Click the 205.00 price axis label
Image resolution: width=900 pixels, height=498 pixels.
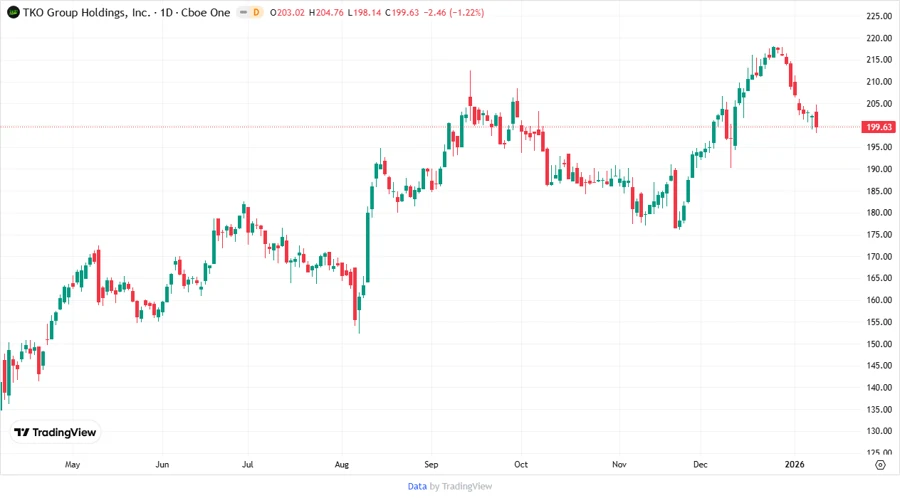coord(879,103)
